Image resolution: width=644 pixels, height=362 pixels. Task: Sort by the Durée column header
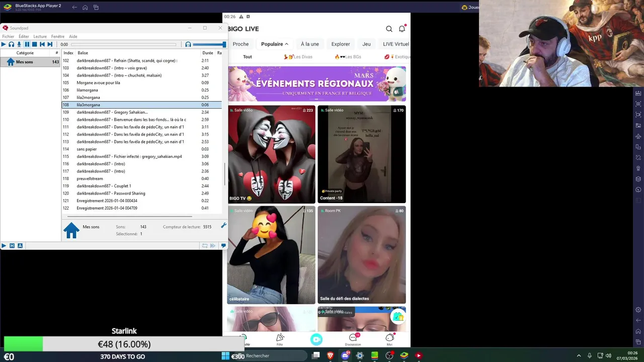pyautogui.click(x=208, y=53)
